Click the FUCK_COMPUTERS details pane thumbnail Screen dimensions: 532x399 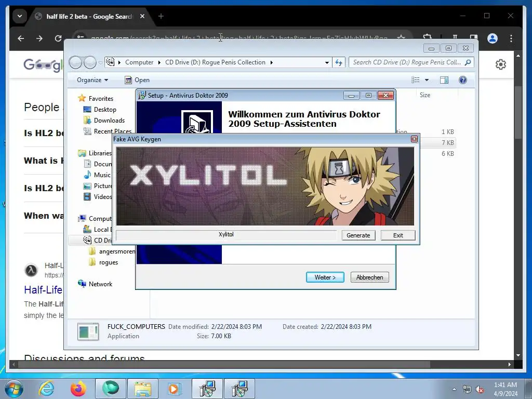click(x=88, y=331)
